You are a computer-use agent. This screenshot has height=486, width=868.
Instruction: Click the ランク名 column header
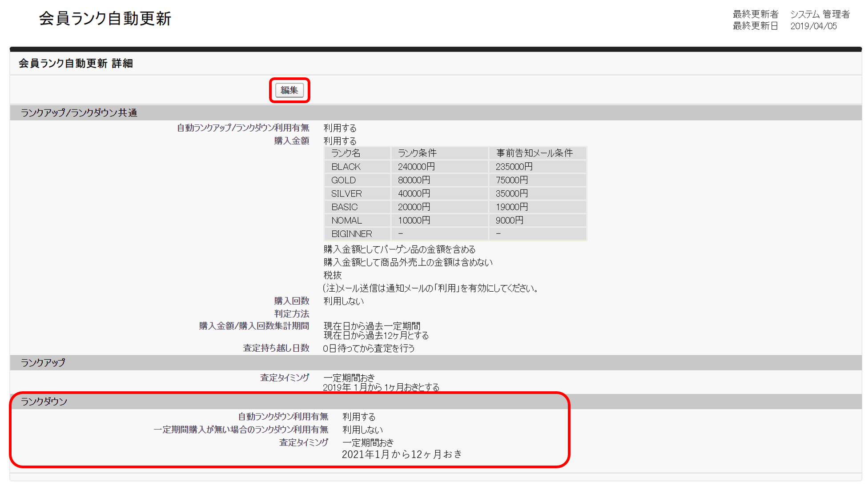click(346, 153)
